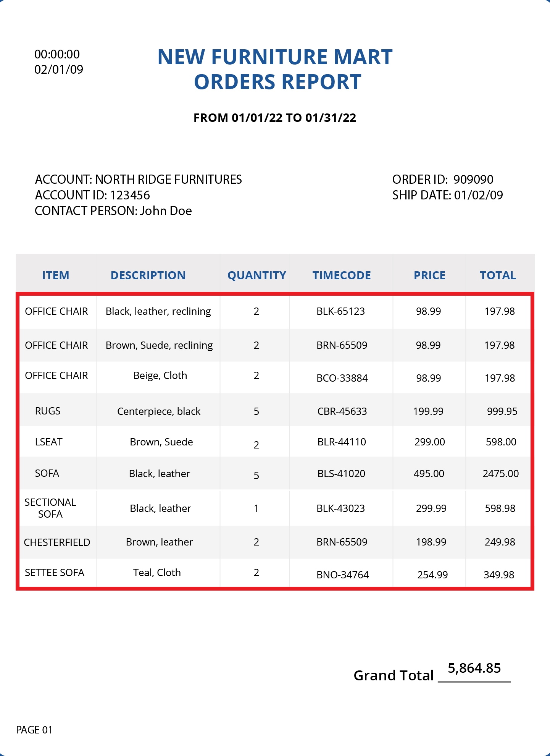Select the QUANTITY column header
The width and height of the screenshot is (550, 756).
(256, 275)
